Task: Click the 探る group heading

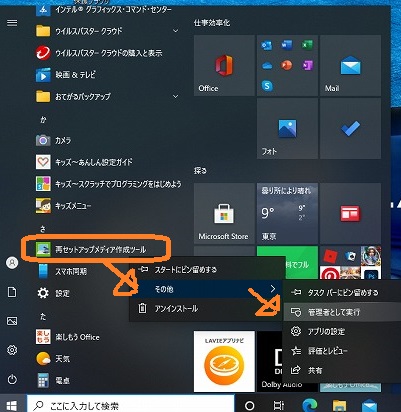Action: [200, 171]
